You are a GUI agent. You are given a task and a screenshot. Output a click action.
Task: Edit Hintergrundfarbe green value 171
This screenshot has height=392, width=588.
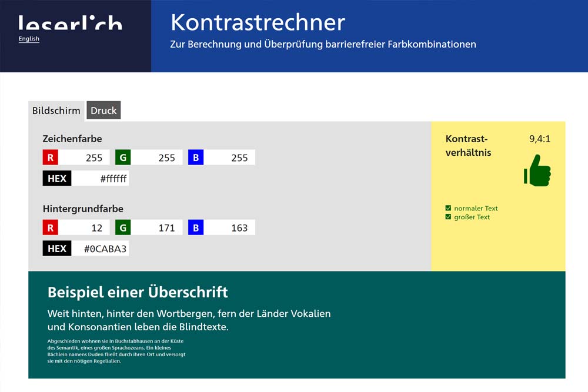tap(156, 227)
